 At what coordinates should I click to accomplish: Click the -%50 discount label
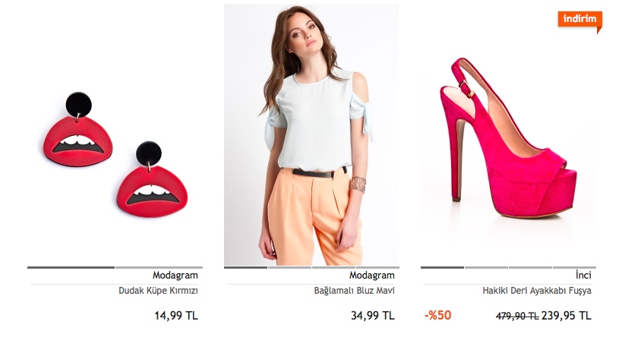pyautogui.click(x=438, y=315)
